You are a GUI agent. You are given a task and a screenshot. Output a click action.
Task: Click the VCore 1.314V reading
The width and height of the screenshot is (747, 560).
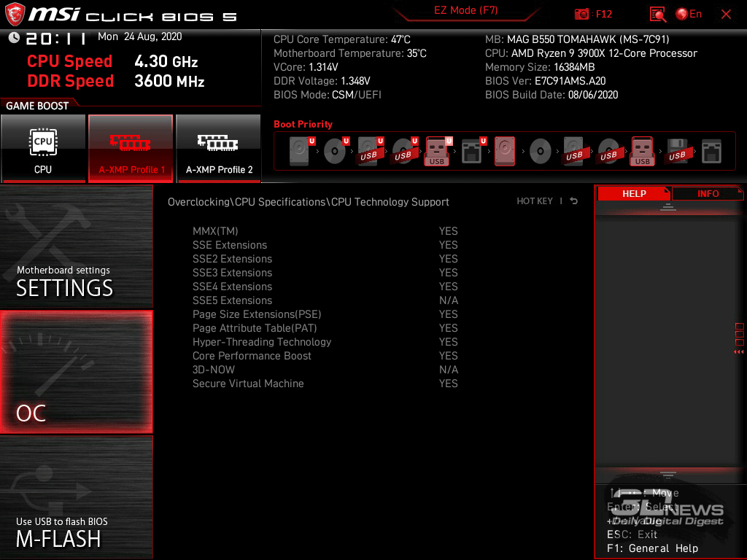coord(306,67)
